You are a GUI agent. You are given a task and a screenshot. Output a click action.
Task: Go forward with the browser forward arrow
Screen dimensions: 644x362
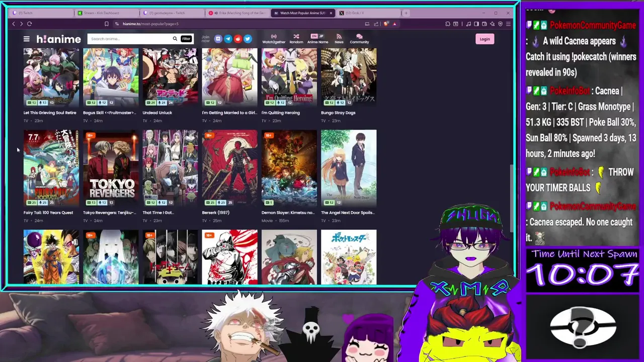tap(21, 24)
